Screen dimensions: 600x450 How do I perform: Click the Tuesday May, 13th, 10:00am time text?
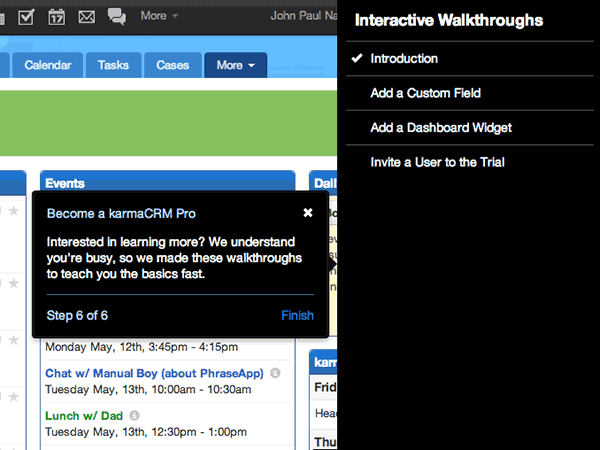tap(148, 390)
